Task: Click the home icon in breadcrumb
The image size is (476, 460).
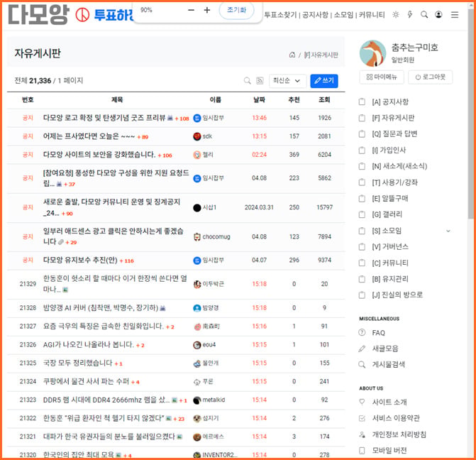Action: click(292, 55)
